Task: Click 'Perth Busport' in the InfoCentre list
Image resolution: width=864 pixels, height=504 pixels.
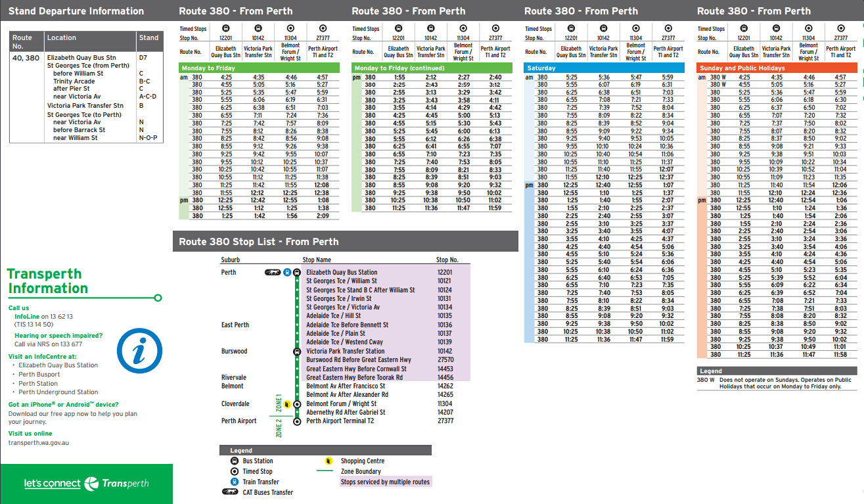Action: [39, 375]
